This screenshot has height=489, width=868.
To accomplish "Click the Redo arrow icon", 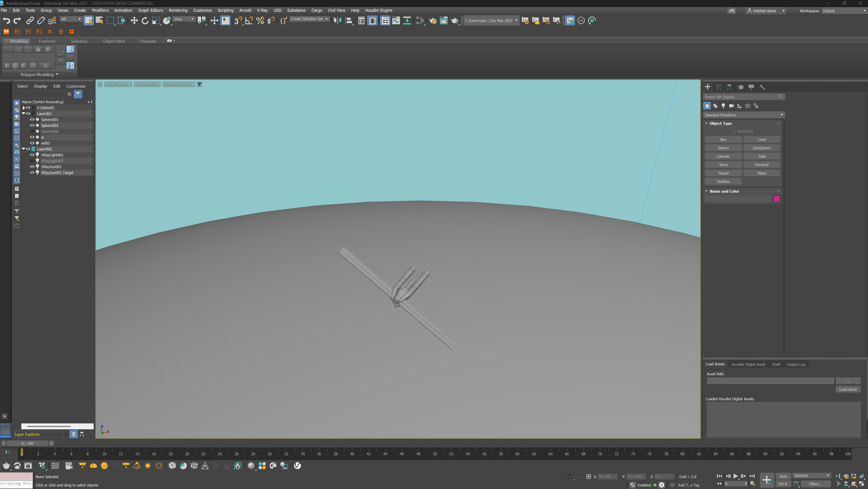I will tap(17, 21).
